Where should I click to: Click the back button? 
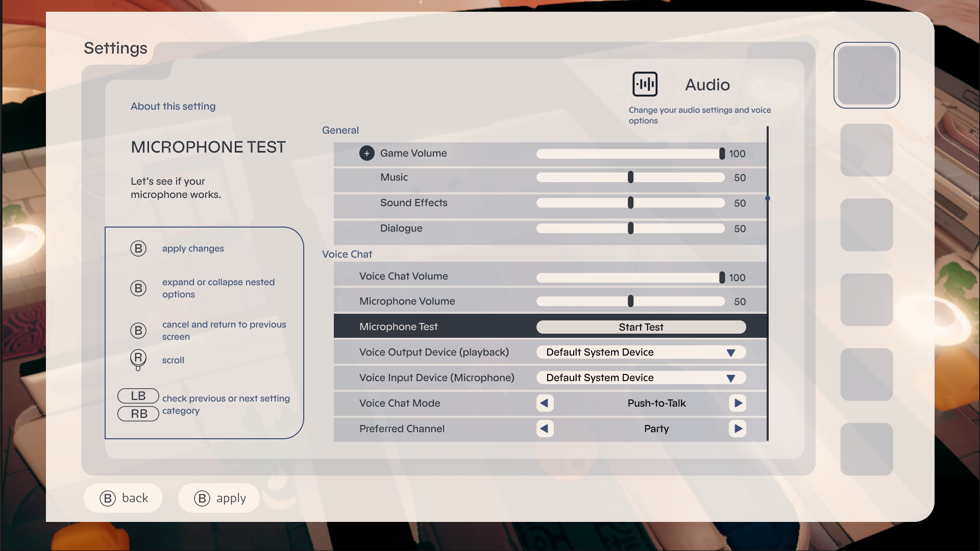[122, 497]
